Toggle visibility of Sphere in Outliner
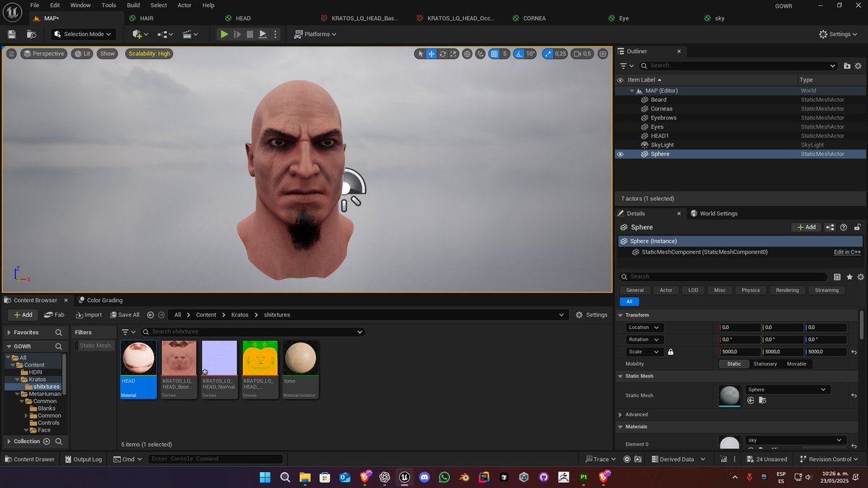 tap(620, 154)
